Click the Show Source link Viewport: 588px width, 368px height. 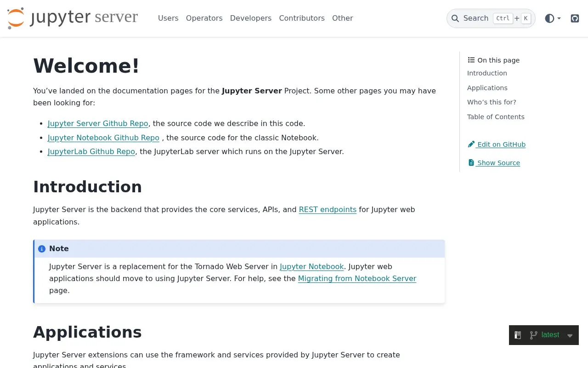[x=494, y=163]
